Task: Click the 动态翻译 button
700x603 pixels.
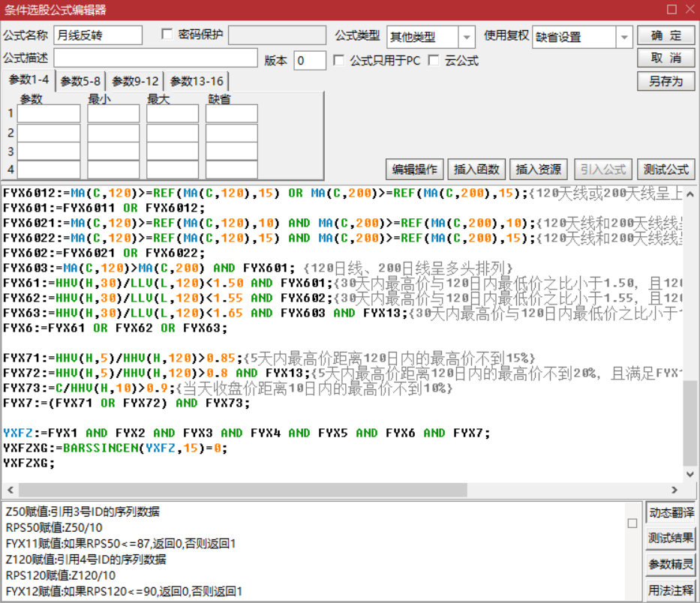Action: [x=671, y=512]
